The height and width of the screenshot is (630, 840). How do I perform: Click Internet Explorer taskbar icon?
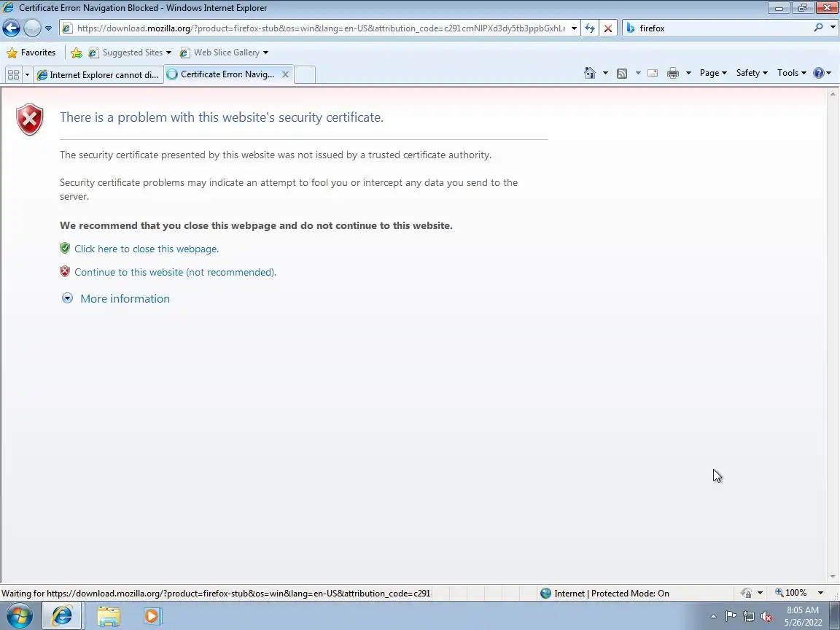[x=62, y=615]
